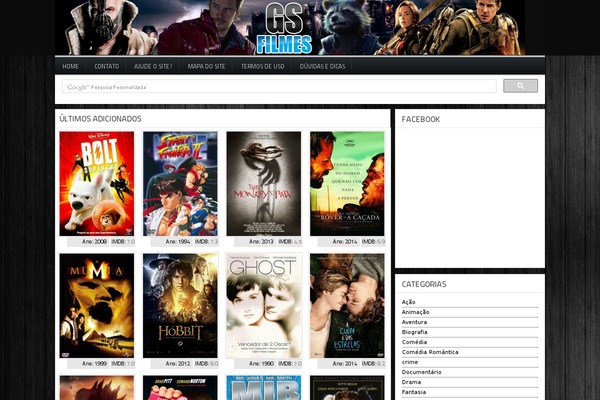600x400 pixels.
Task: Click the GS Filmes logo banner
Action: click(290, 28)
